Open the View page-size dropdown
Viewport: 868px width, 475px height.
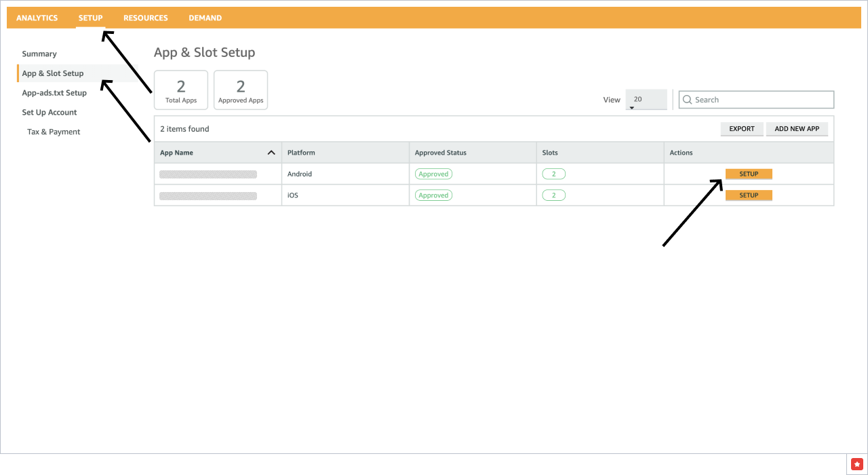click(x=646, y=99)
